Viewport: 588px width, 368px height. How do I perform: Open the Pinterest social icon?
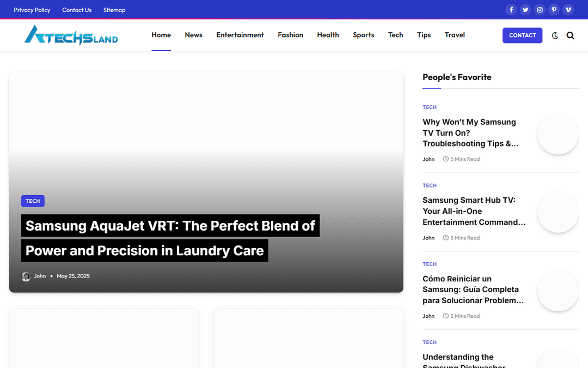[554, 10]
